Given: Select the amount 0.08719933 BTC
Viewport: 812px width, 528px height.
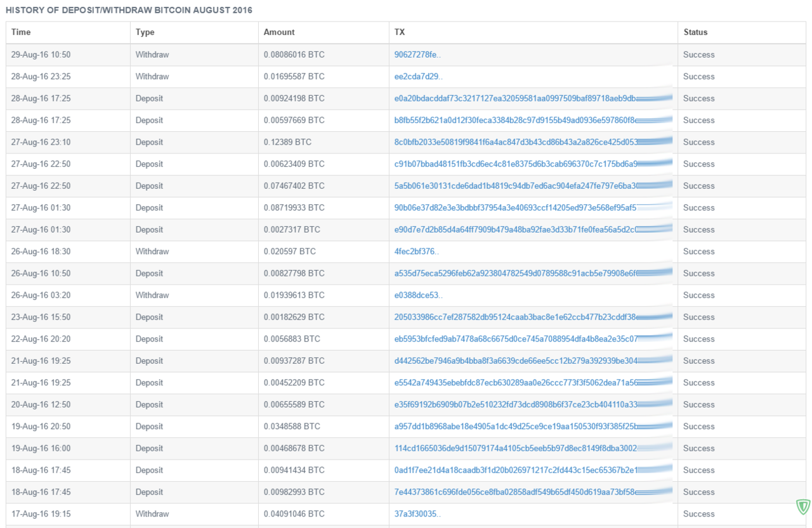Looking at the screenshot, I should point(294,208).
